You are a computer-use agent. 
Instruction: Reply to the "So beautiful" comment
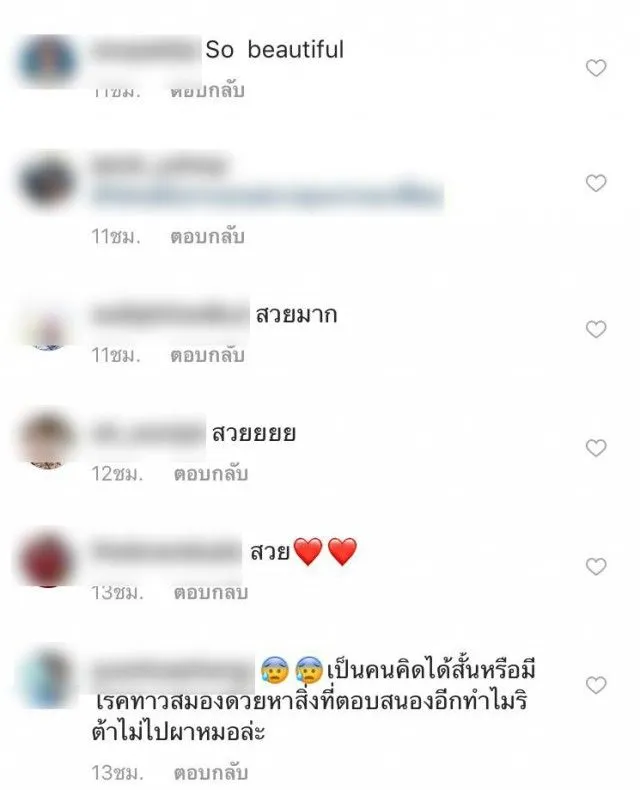(207, 91)
